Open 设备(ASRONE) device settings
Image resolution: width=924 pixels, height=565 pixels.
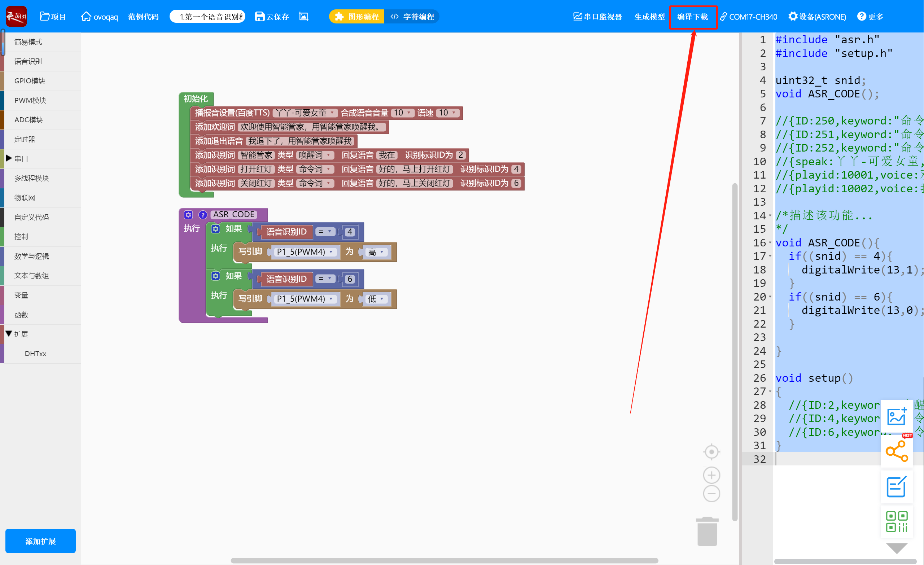click(x=817, y=17)
